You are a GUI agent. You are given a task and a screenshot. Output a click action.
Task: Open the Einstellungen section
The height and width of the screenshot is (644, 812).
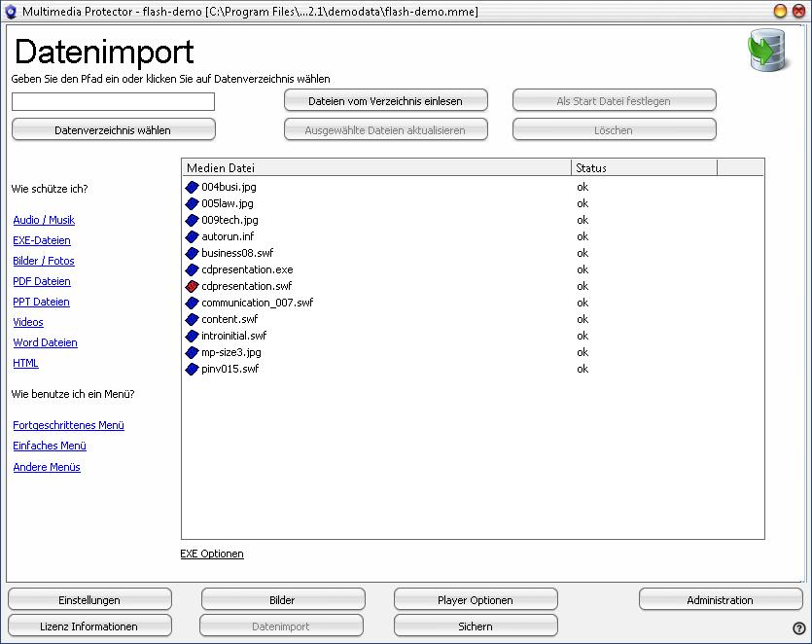pyautogui.click(x=89, y=600)
